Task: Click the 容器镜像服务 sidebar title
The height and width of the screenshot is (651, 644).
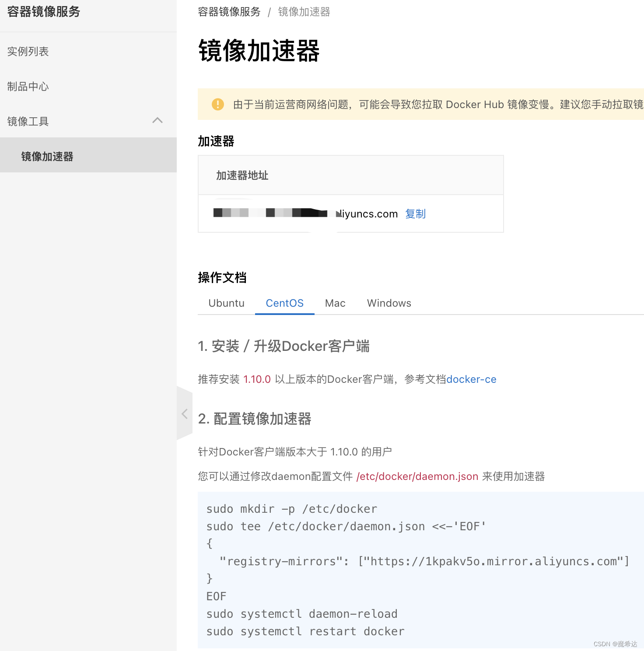Action: (x=44, y=11)
